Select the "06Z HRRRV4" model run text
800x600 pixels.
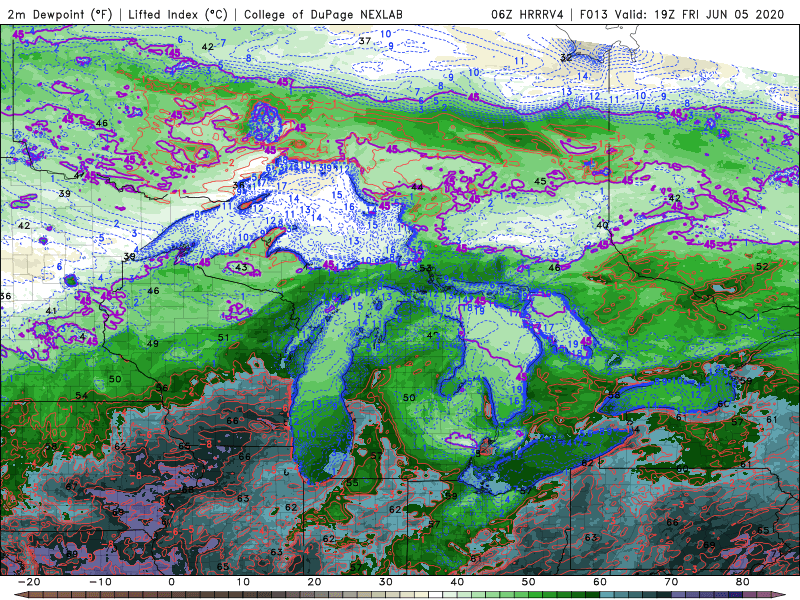click(x=527, y=14)
